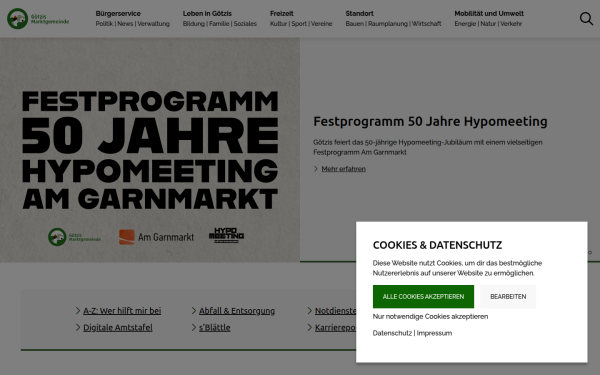
Task: Click the chevron before Abfall & Entsorgung
Action: coord(194,311)
